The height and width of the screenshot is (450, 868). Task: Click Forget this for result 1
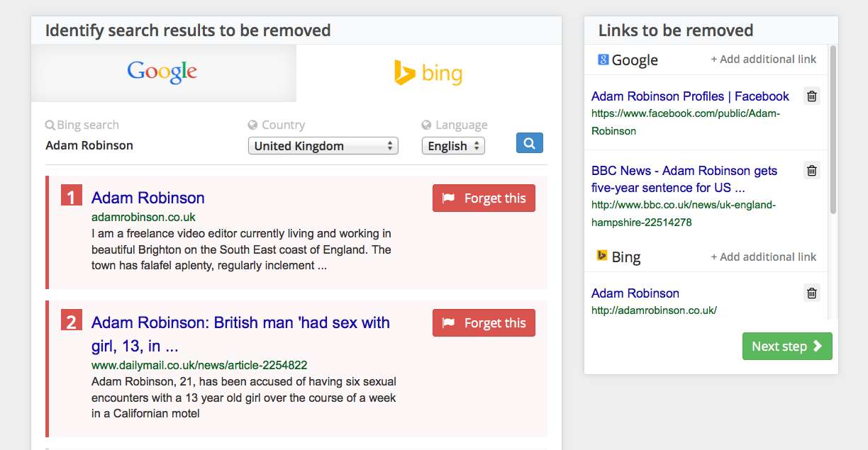[484, 198]
